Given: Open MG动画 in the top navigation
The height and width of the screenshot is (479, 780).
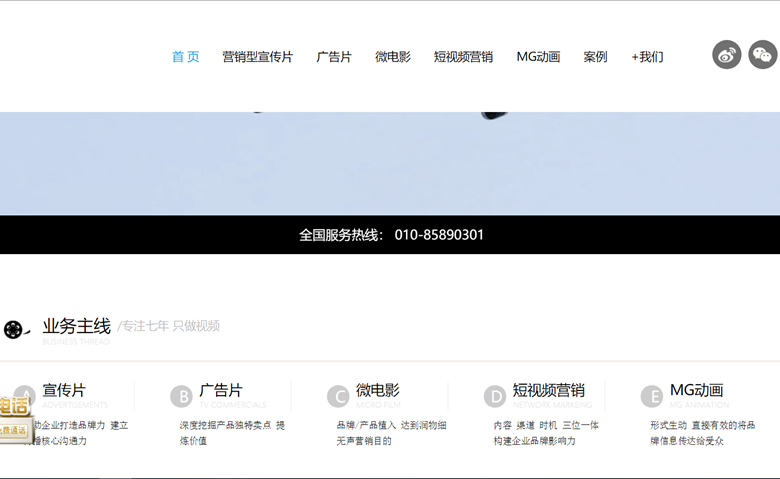Looking at the screenshot, I should click(538, 57).
